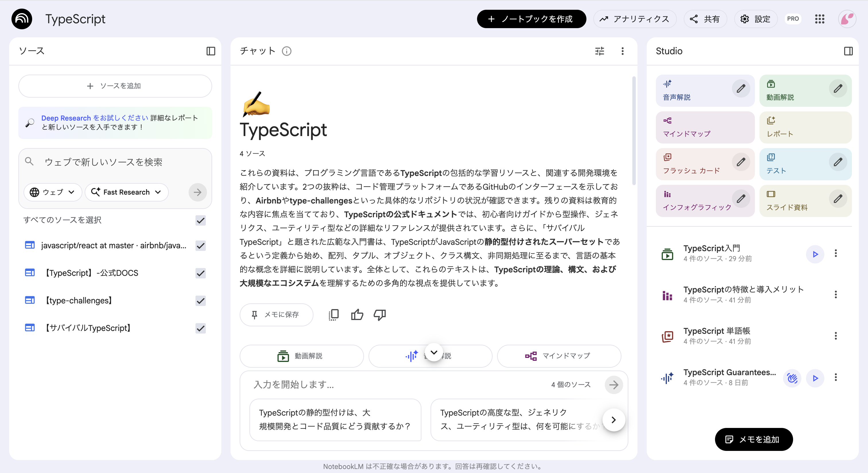This screenshot has width=868, height=473.
Task: Click ノートブックを作成 button
Action: 531,19
